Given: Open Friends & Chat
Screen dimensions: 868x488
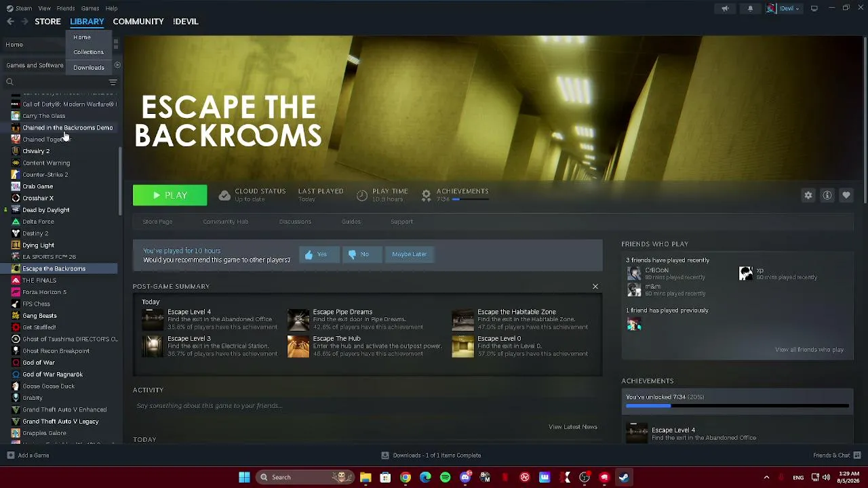Looking at the screenshot, I should point(837,455).
